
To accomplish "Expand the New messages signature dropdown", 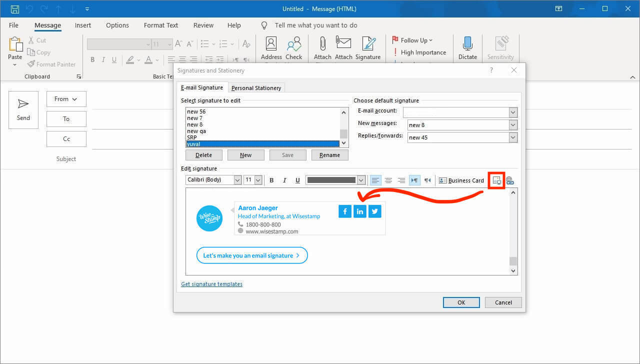I will click(513, 125).
